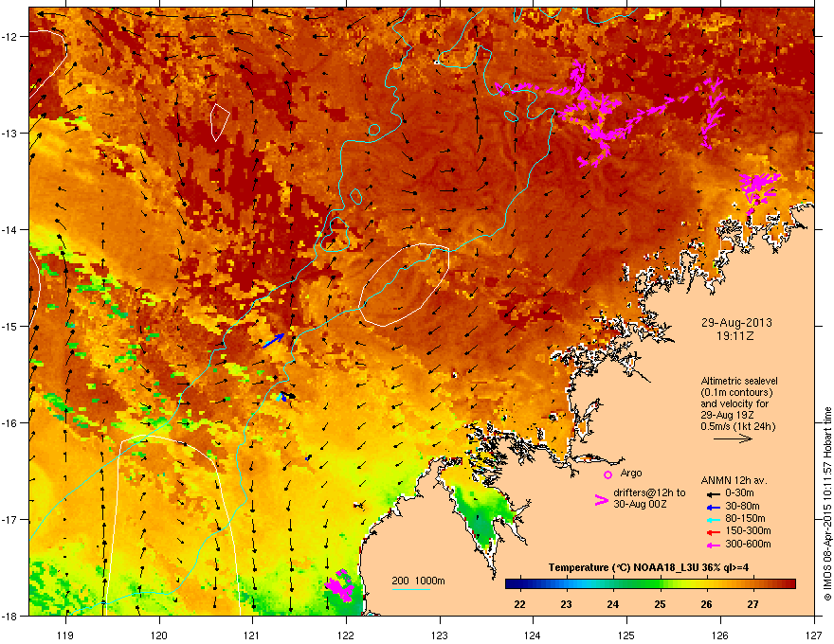Click the date text 29-Aug-2013
This screenshot has width=834, height=644.
coord(736,323)
